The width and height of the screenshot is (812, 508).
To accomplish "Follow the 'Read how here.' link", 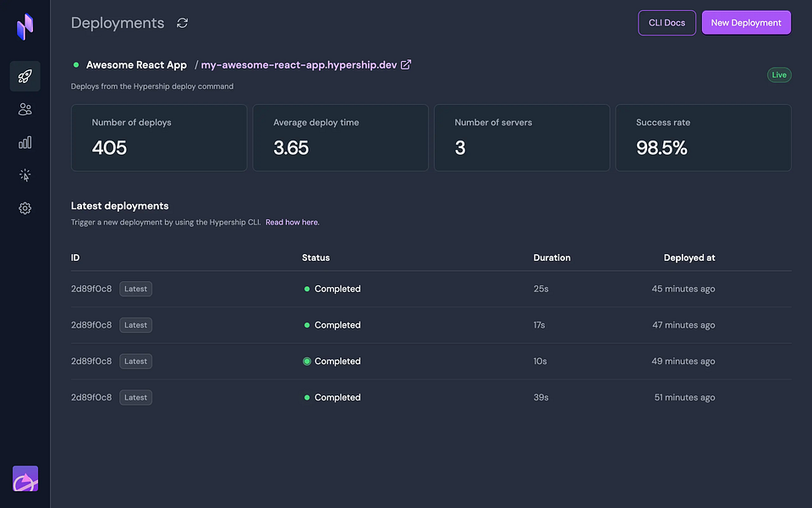I will point(292,223).
